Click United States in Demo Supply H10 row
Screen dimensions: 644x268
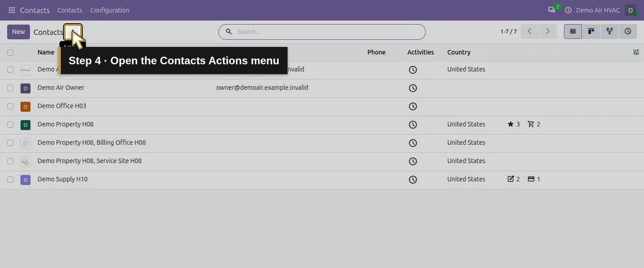466,179
